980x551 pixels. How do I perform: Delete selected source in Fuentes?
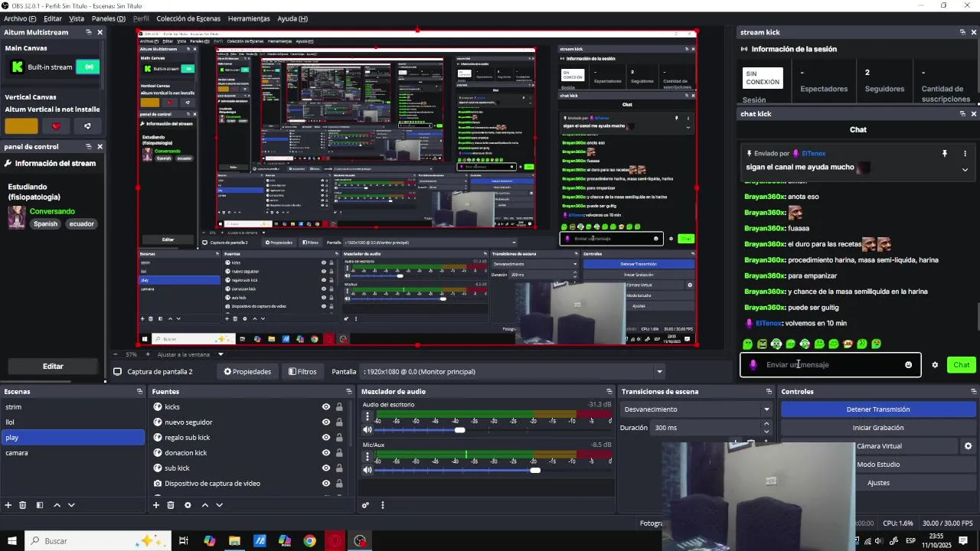point(171,505)
